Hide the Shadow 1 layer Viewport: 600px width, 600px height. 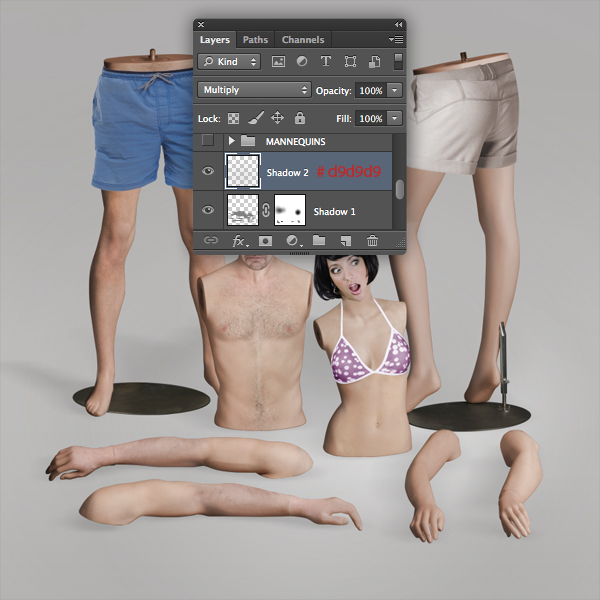click(208, 210)
